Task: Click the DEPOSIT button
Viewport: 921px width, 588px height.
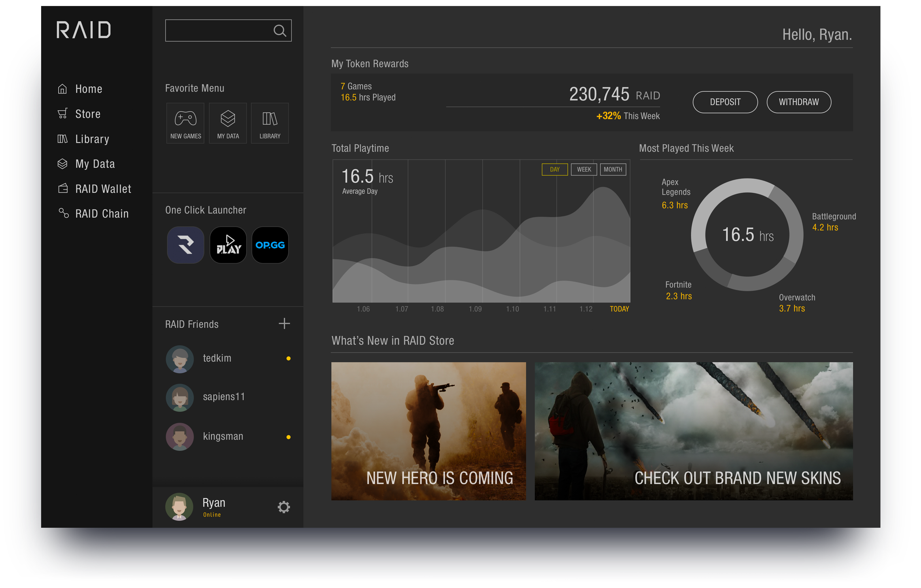Action: (x=725, y=102)
